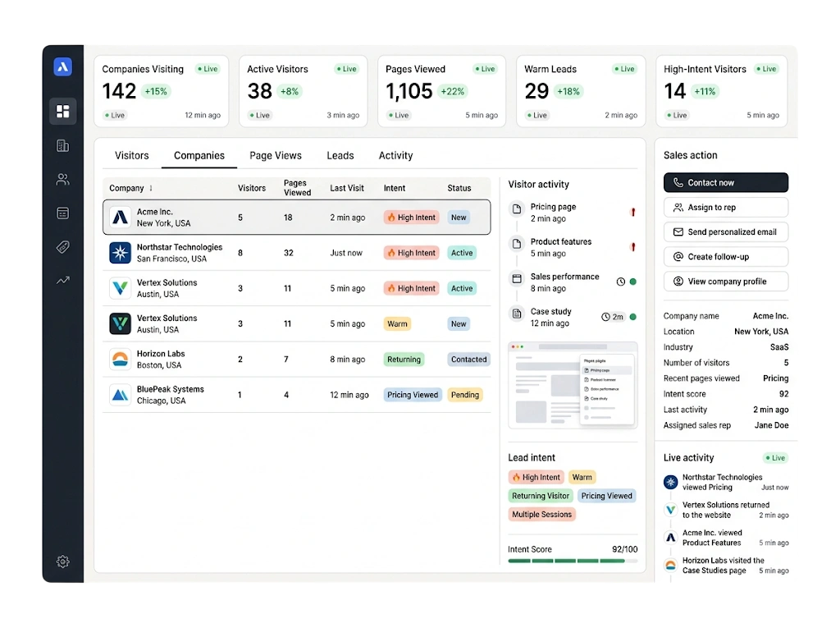Image resolution: width=840 pixels, height=628 pixels.
Task: Click the Live badge beside Live activity
Action: [775, 458]
